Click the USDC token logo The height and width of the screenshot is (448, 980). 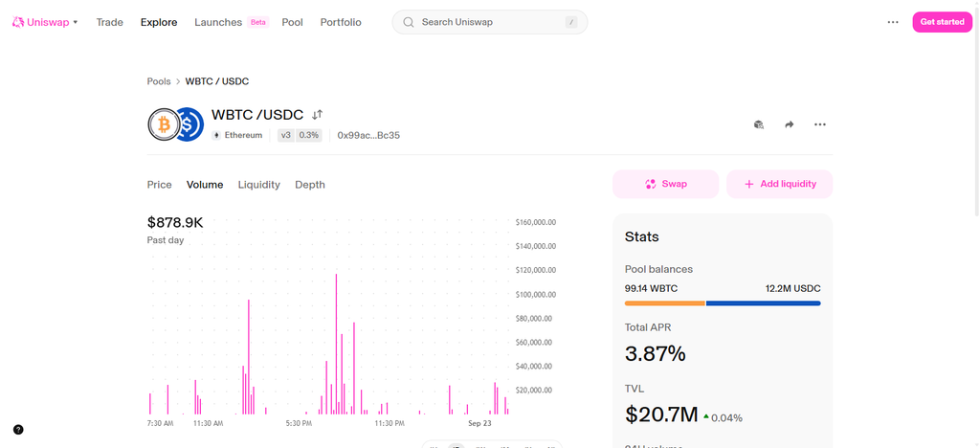[x=190, y=124]
